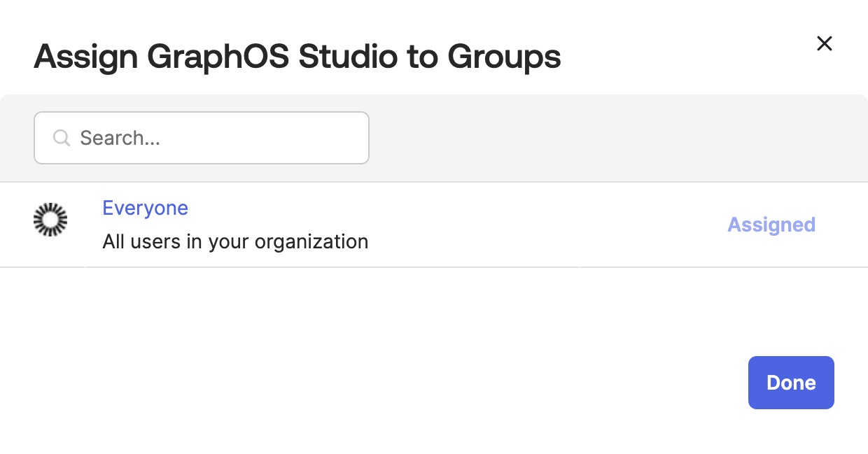Confirm with Done
The width and height of the screenshot is (868, 454).
click(x=791, y=383)
